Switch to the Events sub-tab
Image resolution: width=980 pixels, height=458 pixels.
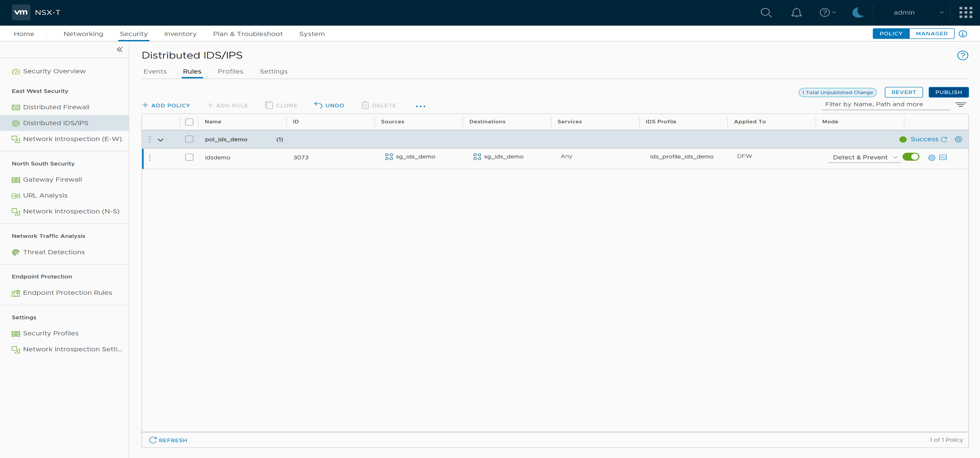click(x=155, y=72)
